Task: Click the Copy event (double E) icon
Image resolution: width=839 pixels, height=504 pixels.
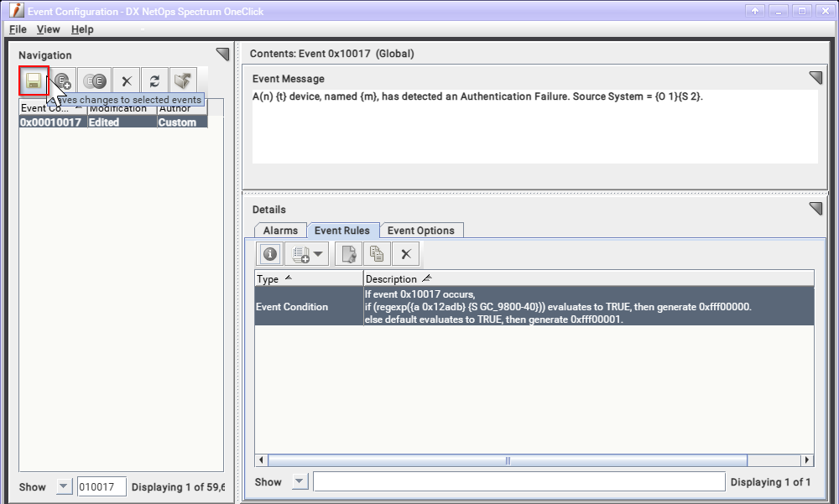Action: tap(95, 81)
